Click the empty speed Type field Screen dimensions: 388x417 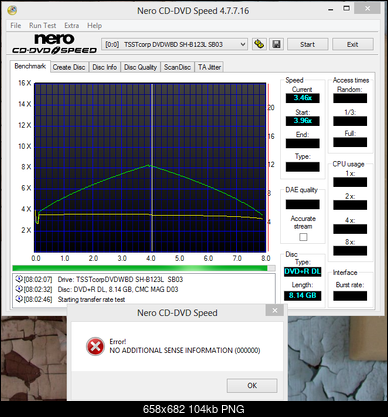pos(303,167)
